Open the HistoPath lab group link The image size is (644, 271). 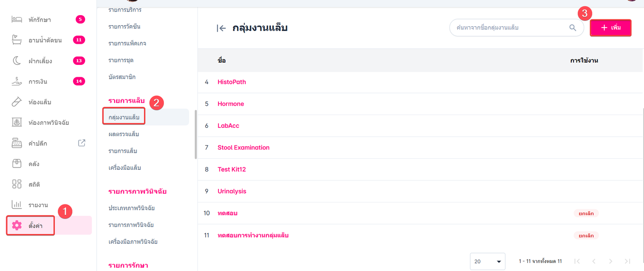pos(232,82)
